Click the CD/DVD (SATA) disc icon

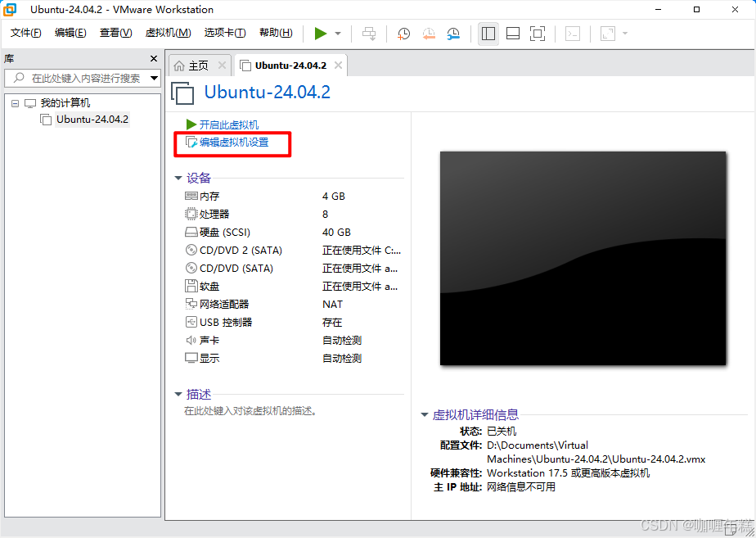(x=191, y=268)
